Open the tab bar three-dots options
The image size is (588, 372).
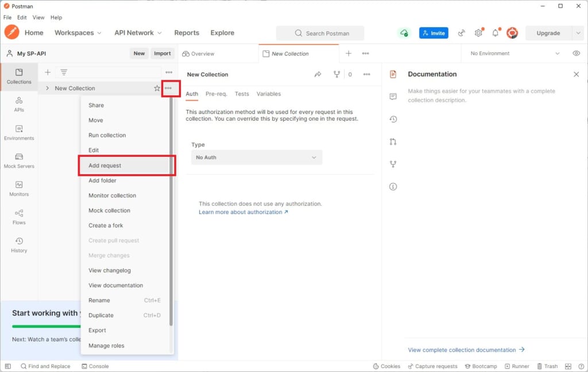pos(365,53)
